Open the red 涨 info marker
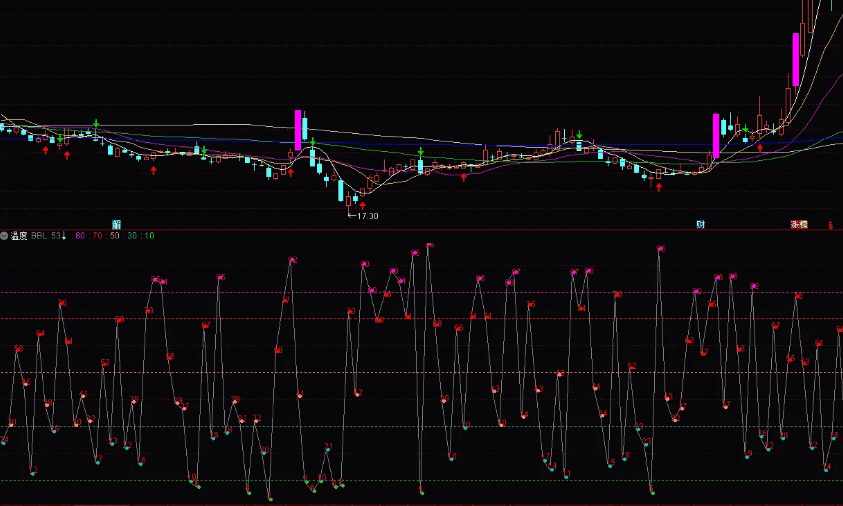The width and height of the screenshot is (843, 506). coord(795,225)
